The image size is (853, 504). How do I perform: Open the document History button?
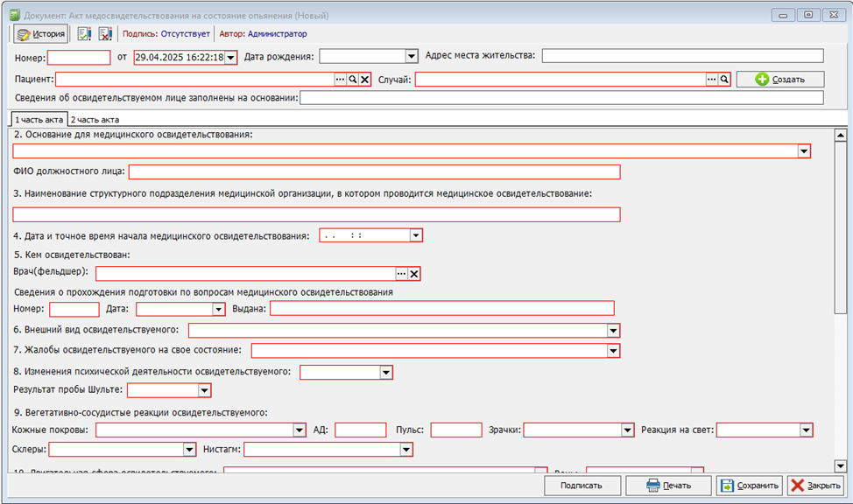(x=41, y=34)
